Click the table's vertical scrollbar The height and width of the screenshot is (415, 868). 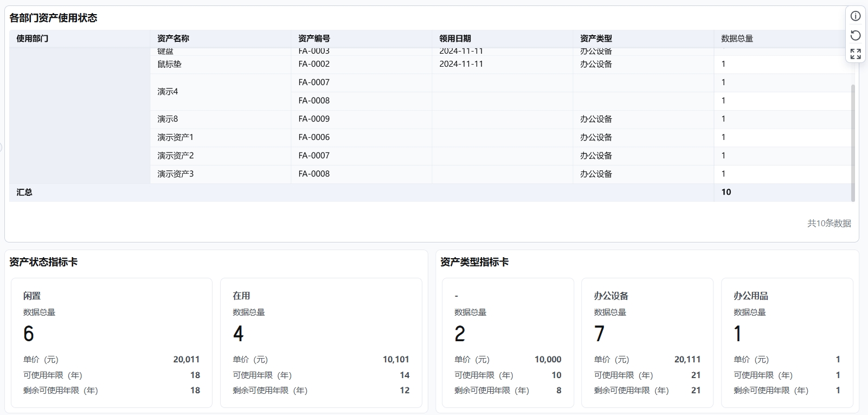click(x=853, y=141)
